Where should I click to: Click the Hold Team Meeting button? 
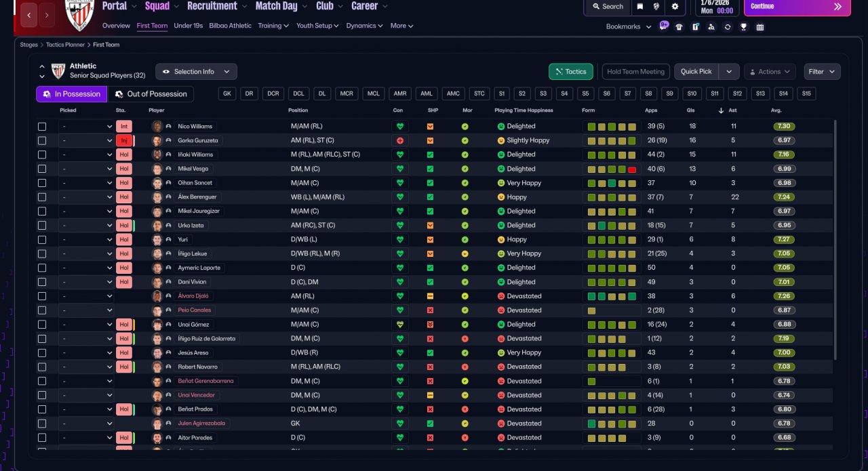636,72
